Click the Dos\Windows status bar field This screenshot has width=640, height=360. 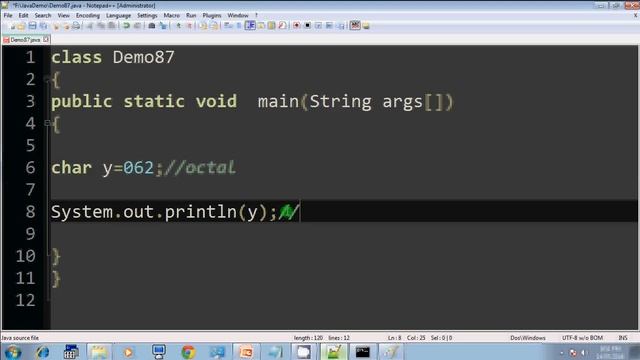point(528,338)
